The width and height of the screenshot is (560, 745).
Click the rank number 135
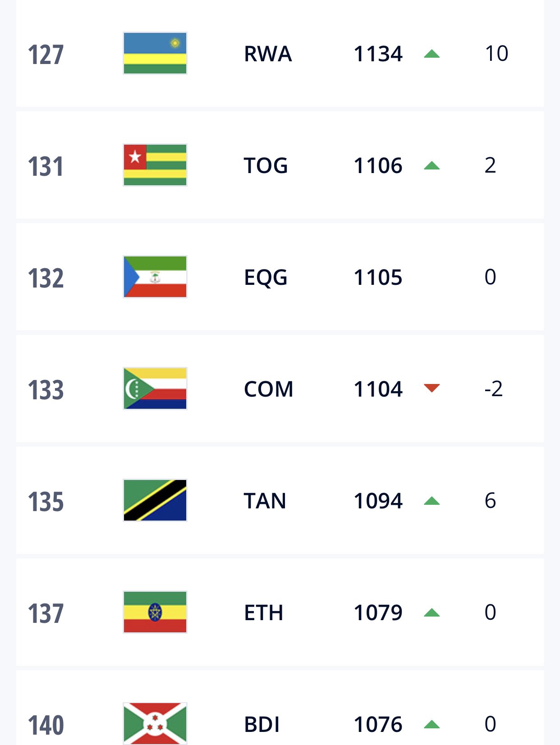coord(46,502)
